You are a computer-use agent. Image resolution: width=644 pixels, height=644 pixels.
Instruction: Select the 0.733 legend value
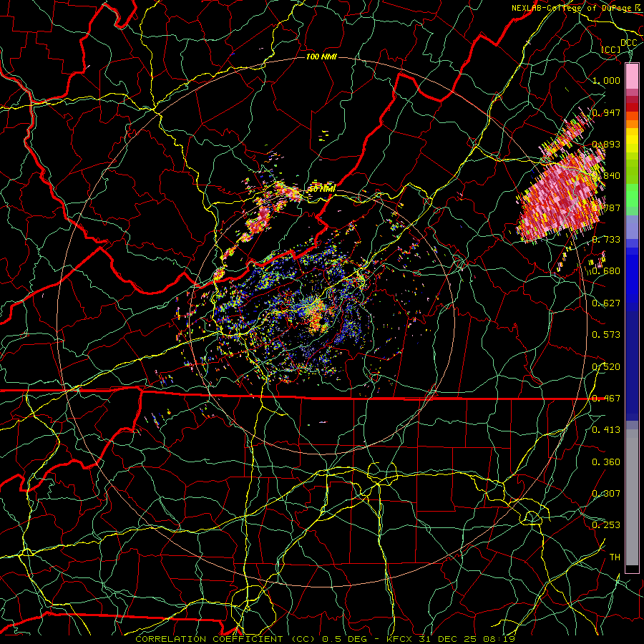[x=606, y=240]
